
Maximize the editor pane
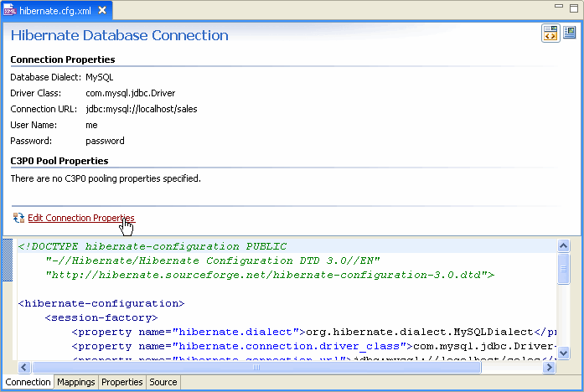(574, 8)
